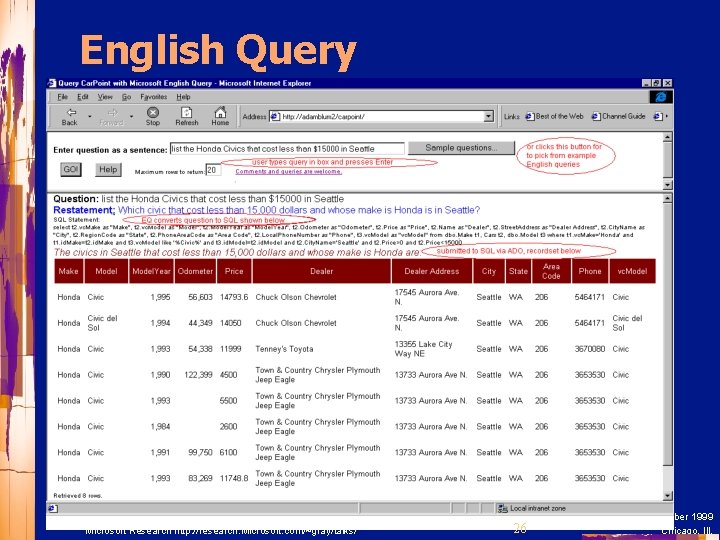Click the ModelYear column header
The width and height of the screenshot is (720, 540).
[x=151, y=271]
